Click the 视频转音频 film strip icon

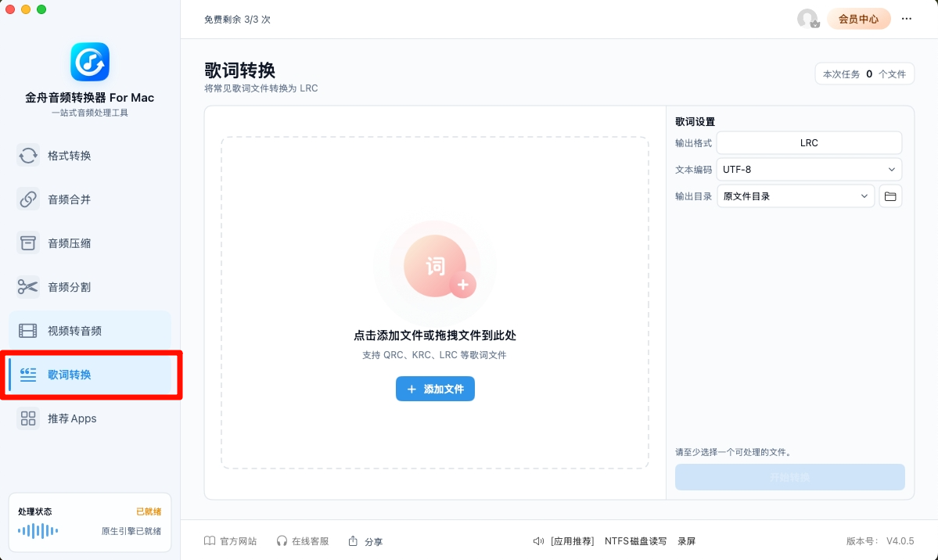point(28,330)
